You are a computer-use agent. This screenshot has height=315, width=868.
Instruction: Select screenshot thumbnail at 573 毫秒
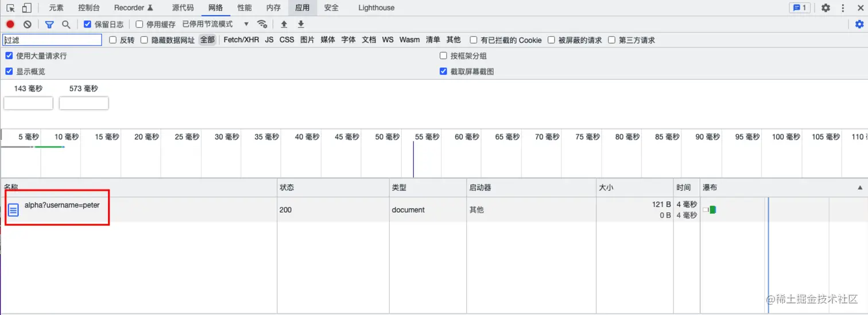tap(84, 103)
